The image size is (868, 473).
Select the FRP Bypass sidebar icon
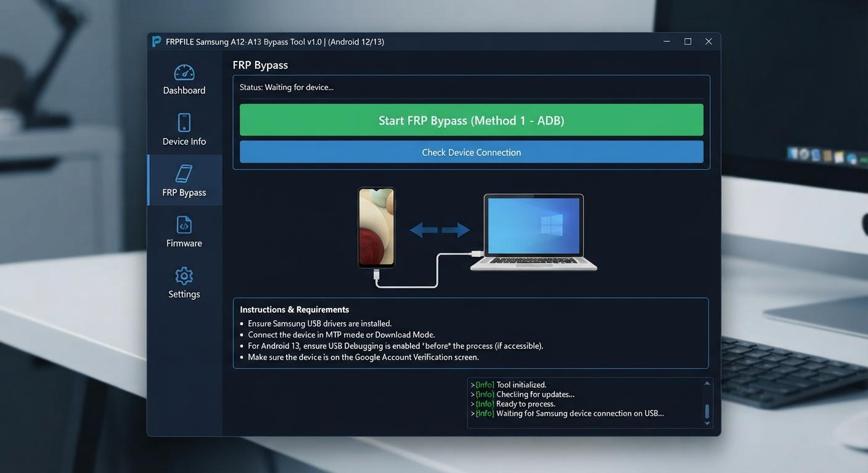[x=184, y=174]
